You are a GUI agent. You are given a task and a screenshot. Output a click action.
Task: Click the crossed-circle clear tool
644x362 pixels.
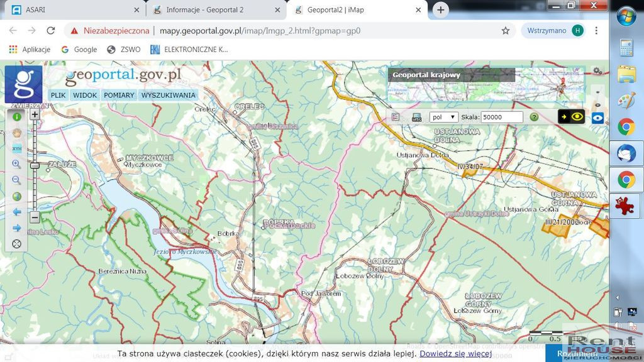pyautogui.click(x=17, y=244)
